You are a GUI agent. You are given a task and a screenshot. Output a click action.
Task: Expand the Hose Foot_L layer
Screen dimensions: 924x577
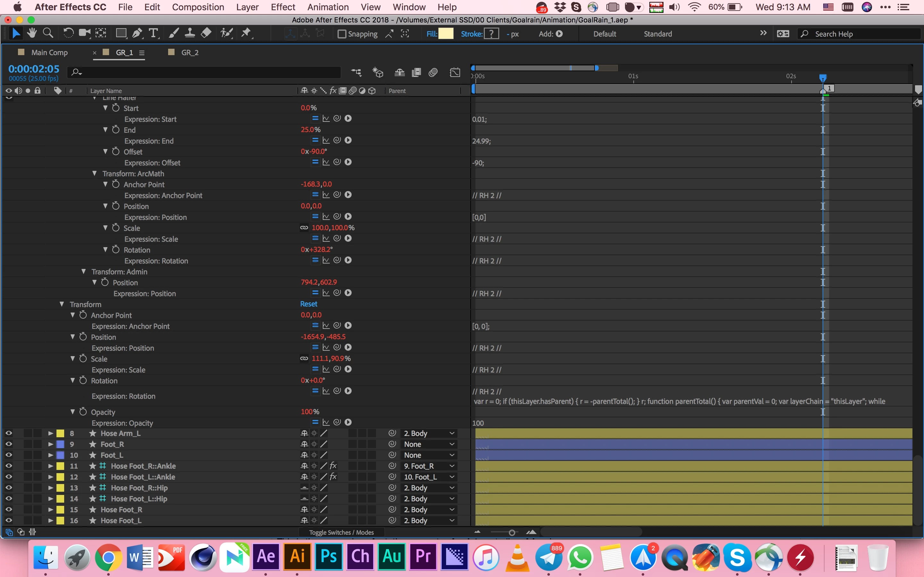click(x=50, y=521)
